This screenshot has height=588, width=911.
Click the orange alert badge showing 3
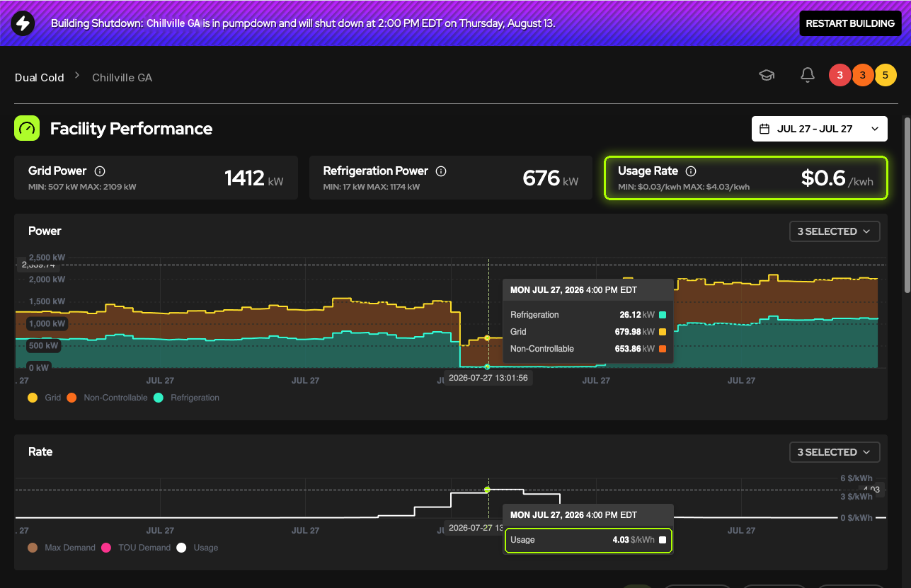pos(863,75)
